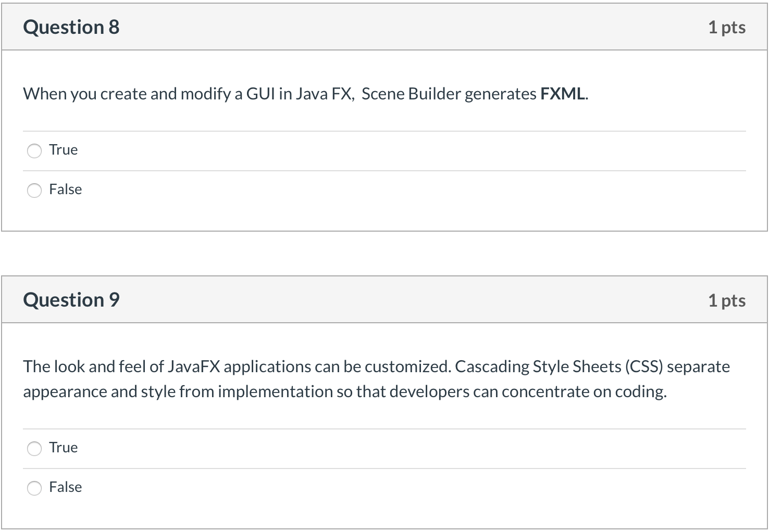Select False for Question 9
The height and width of the screenshot is (532, 769).
34,488
